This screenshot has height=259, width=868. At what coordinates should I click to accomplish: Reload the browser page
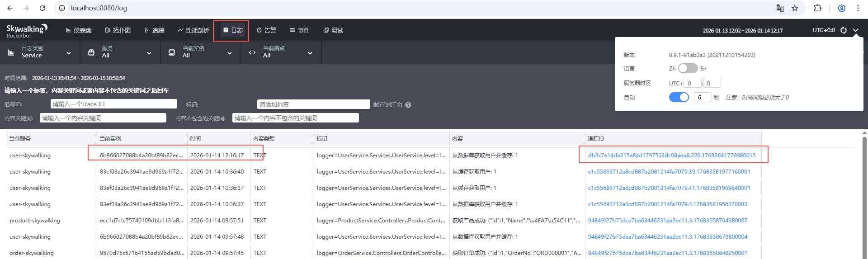[42, 8]
